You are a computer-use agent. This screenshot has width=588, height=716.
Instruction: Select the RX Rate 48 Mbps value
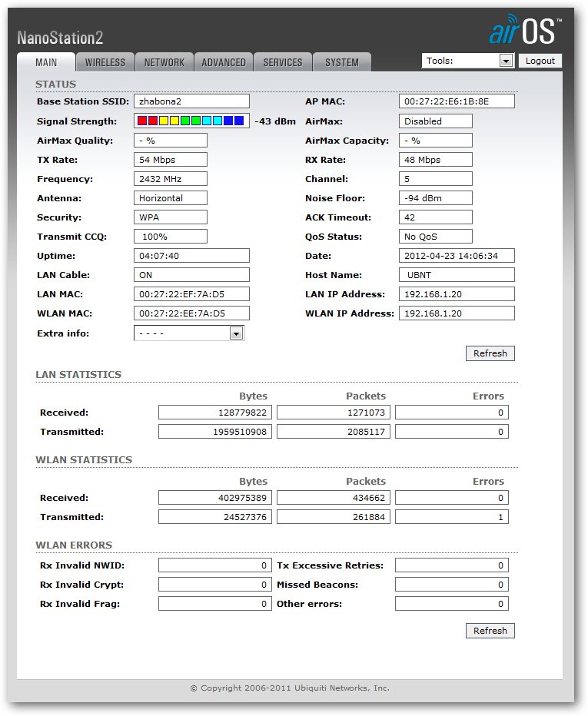[x=435, y=160]
